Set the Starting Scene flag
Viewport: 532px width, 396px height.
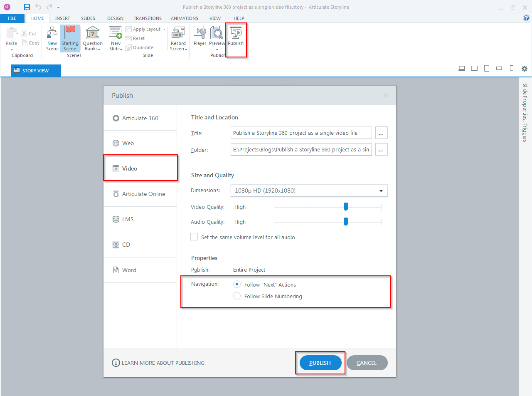coord(70,38)
